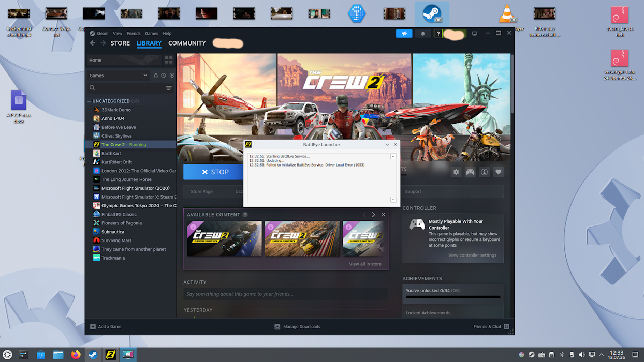
Task: Go back with the navigation arrow
Action: pyautogui.click(x=93, y=43)
